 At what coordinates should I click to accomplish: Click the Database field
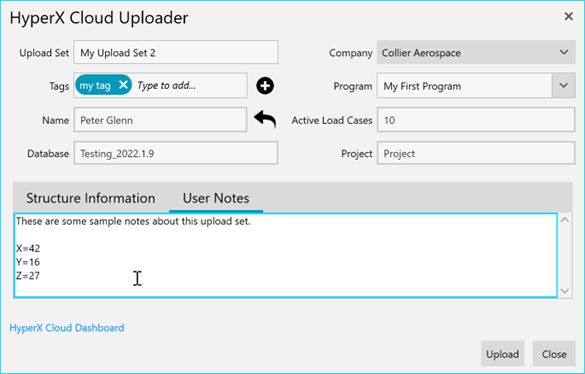176,153
